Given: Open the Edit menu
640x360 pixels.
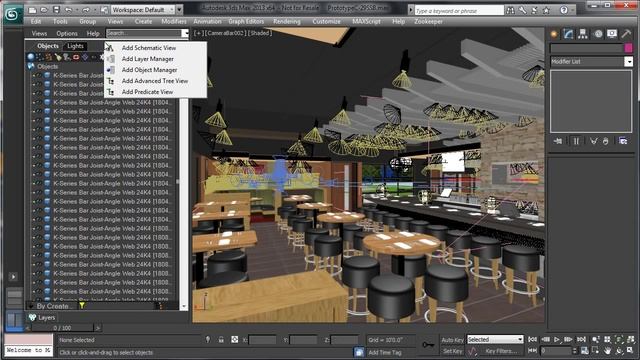Looking at the screenshot, I should (36, 21).
